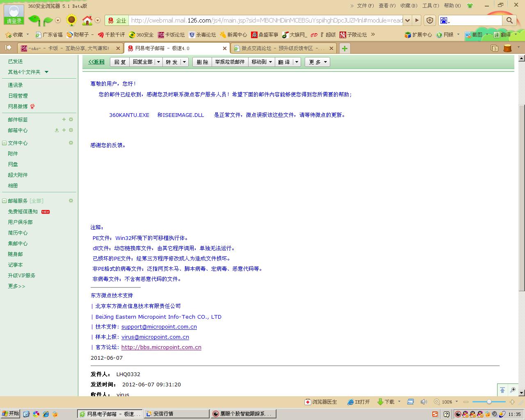The height and width of the screenshot is (420, 525).
Task: Expand 其他4个文件夹 folder list
Action: tap(46, 72)
